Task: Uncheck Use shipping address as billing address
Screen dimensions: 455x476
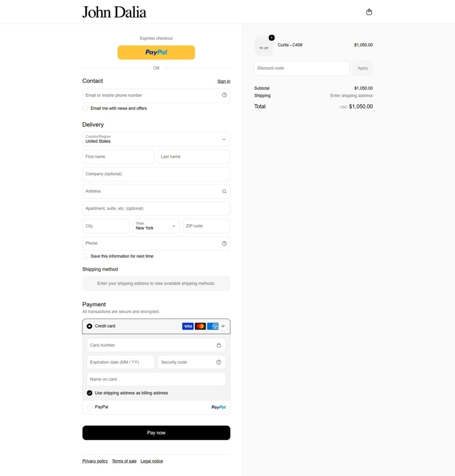Action: click(90, 393)
